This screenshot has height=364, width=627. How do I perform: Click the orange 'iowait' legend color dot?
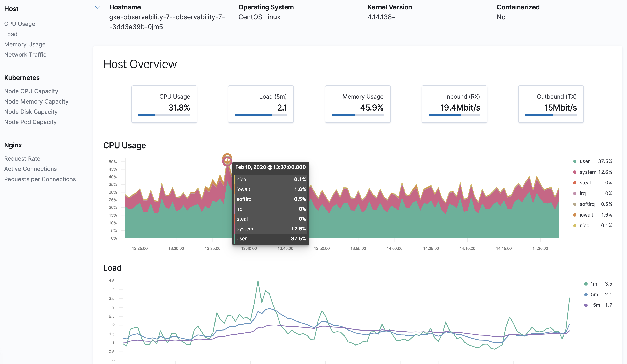(574, 214)
